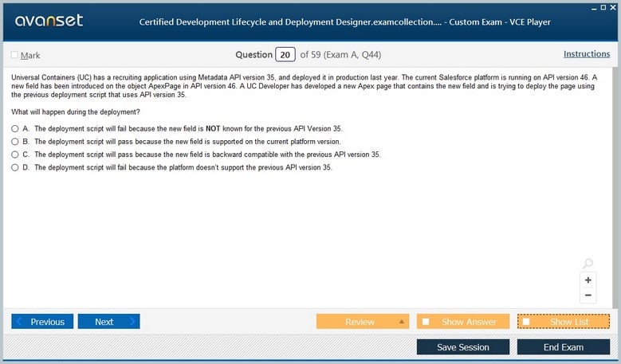Click the 'of 59 (Exam A, Q44)' label
Screen dimensions: 621x364
[340, 55]
